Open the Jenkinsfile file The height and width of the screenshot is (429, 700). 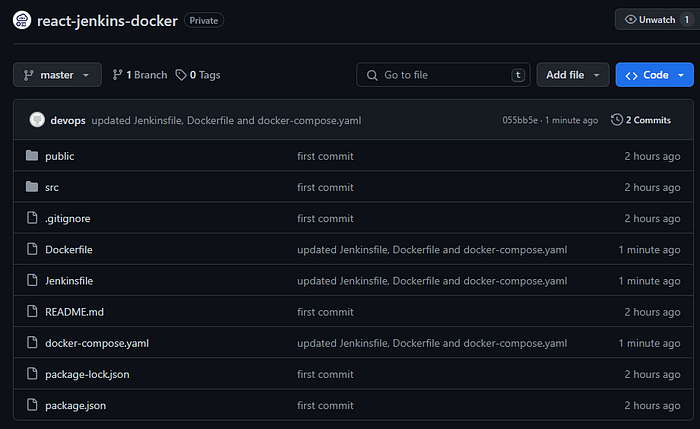click(69, 281)
